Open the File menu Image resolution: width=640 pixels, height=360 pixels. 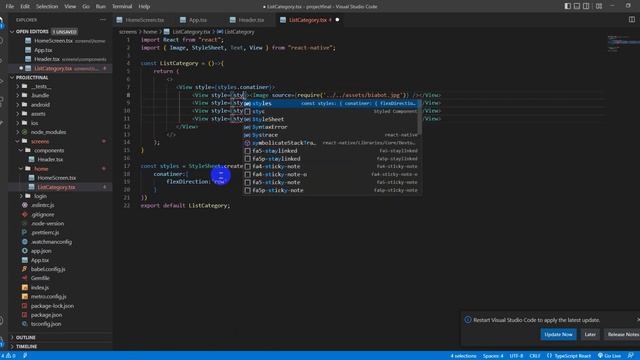[10, 6]
